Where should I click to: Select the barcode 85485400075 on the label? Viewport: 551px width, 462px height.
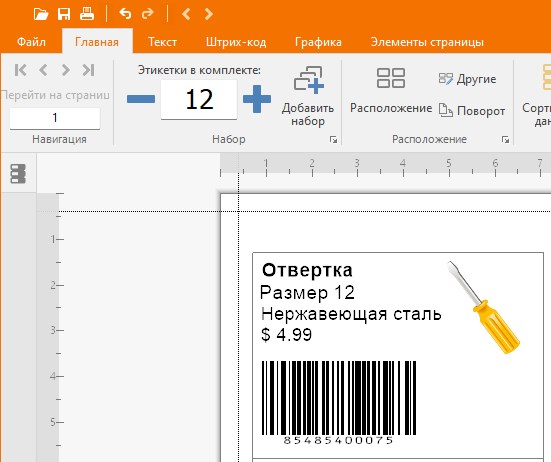click(339, 402)
